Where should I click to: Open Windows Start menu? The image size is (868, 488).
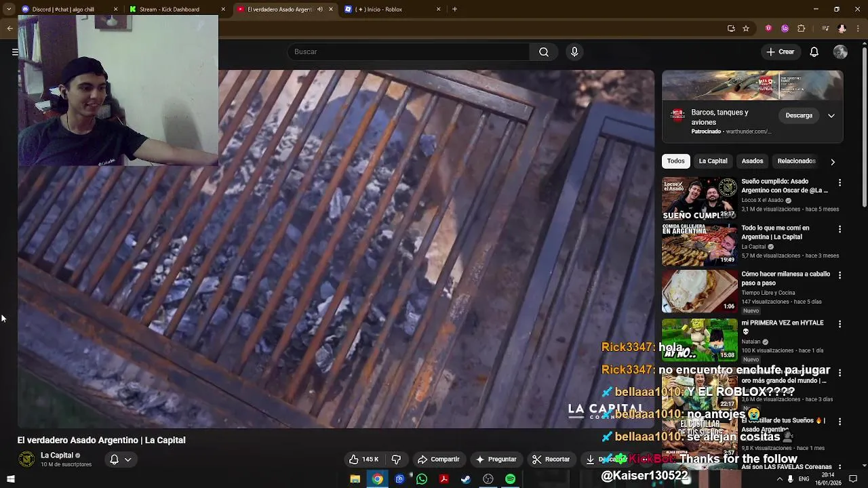[x=10, y=479]
